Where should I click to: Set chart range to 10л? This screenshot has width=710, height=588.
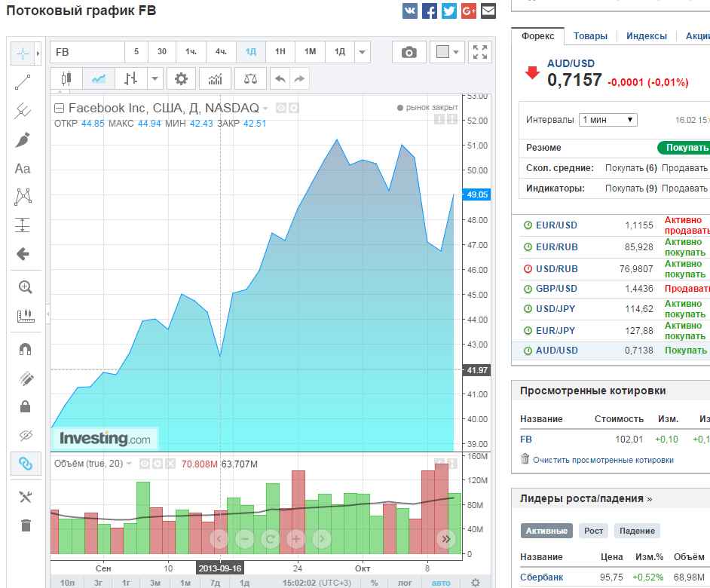tap(67, 583)
